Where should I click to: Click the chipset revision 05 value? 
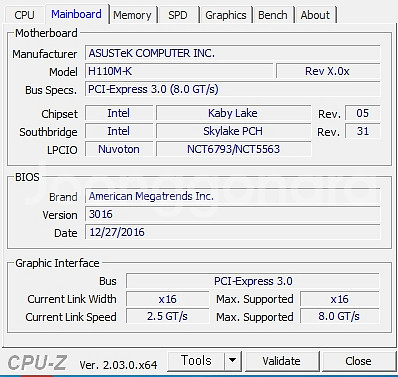363,113
